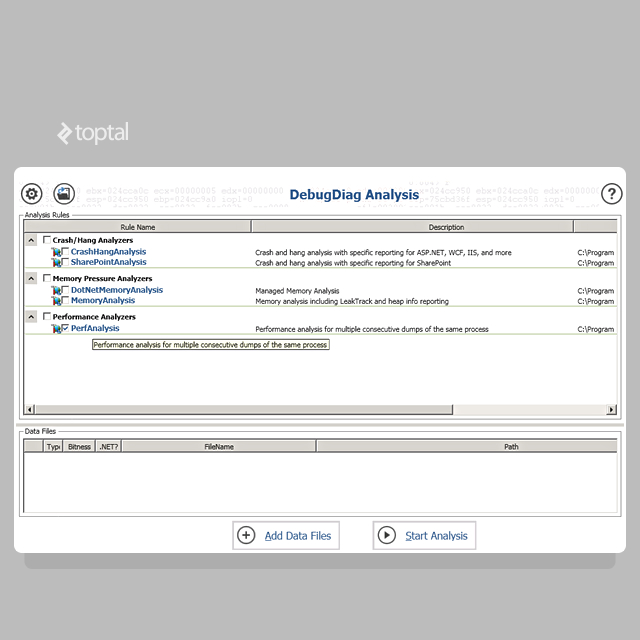Click description 'Crash and hang analysis with specific reporting for SharePoint'
The image size is (640, 640).
(353, 263)
